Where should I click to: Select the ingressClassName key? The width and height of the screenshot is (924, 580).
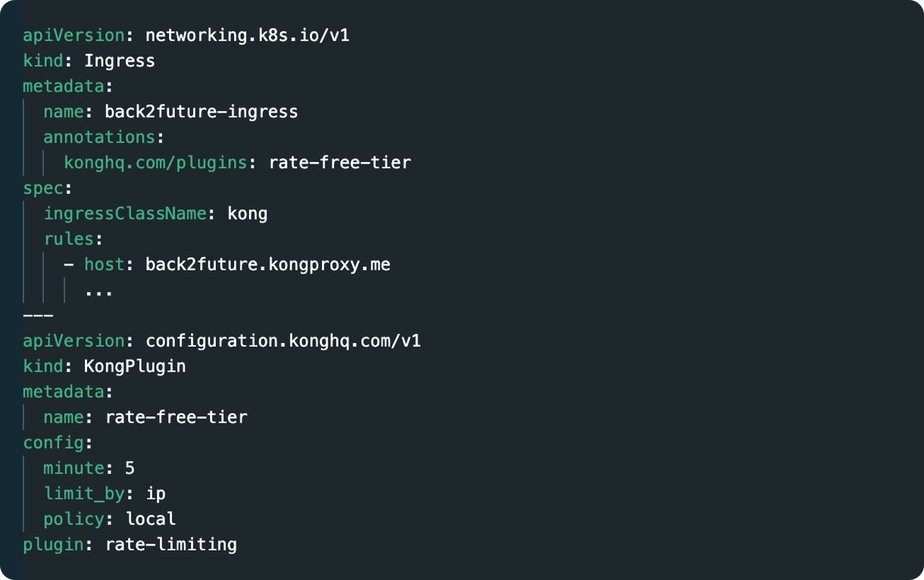(125, 214)
